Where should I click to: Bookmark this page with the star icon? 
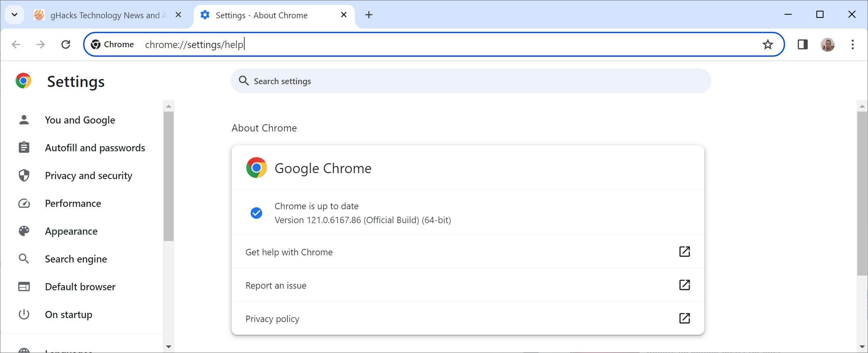tap(767, 44)
